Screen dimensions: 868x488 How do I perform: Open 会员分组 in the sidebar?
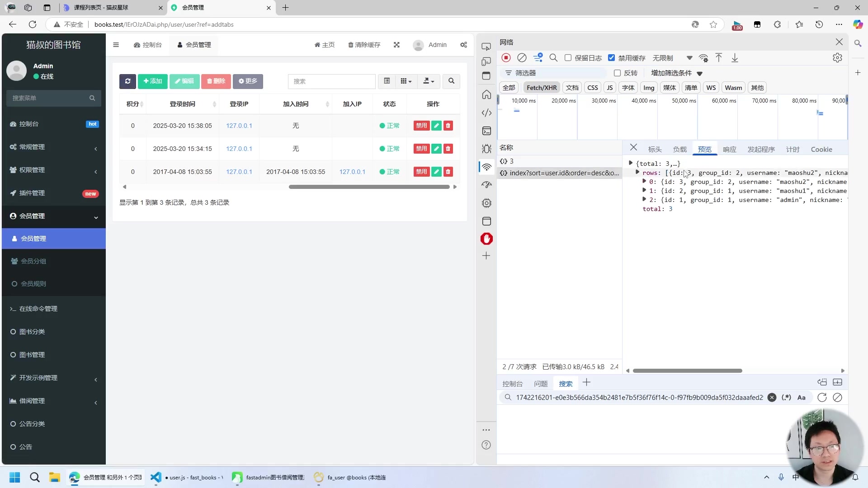point(54,261)
